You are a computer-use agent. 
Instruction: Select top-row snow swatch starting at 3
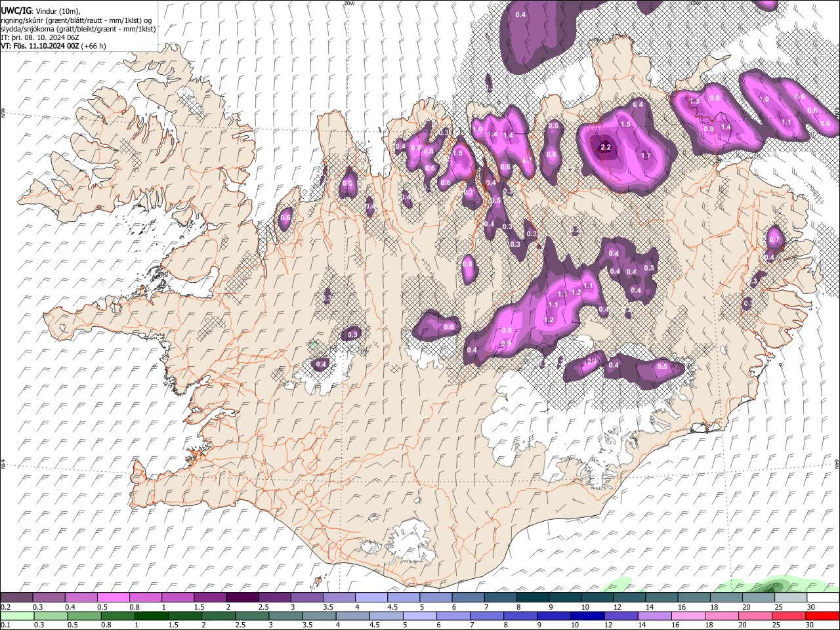306,598
